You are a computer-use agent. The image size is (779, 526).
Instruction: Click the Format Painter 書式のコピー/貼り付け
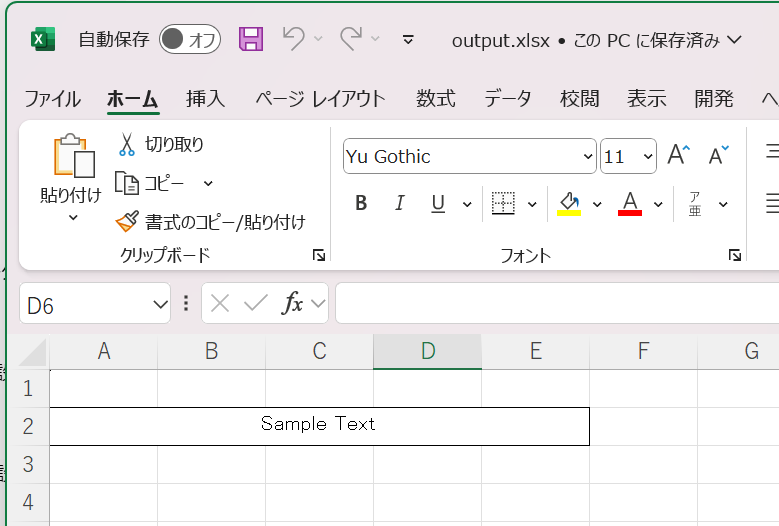coord(211,222)
